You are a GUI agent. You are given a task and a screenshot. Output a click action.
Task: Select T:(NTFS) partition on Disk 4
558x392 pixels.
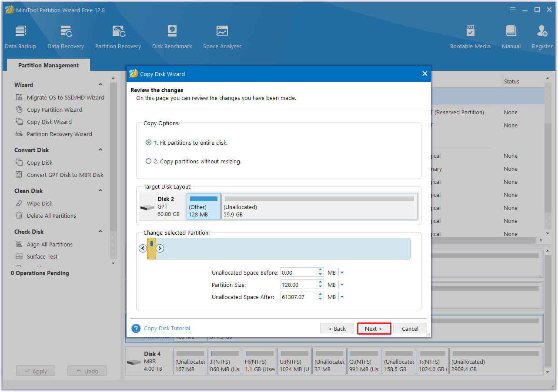(433, 361)
